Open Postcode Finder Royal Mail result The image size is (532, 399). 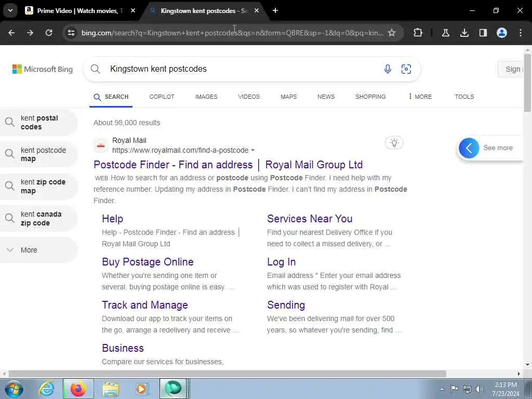228,165
